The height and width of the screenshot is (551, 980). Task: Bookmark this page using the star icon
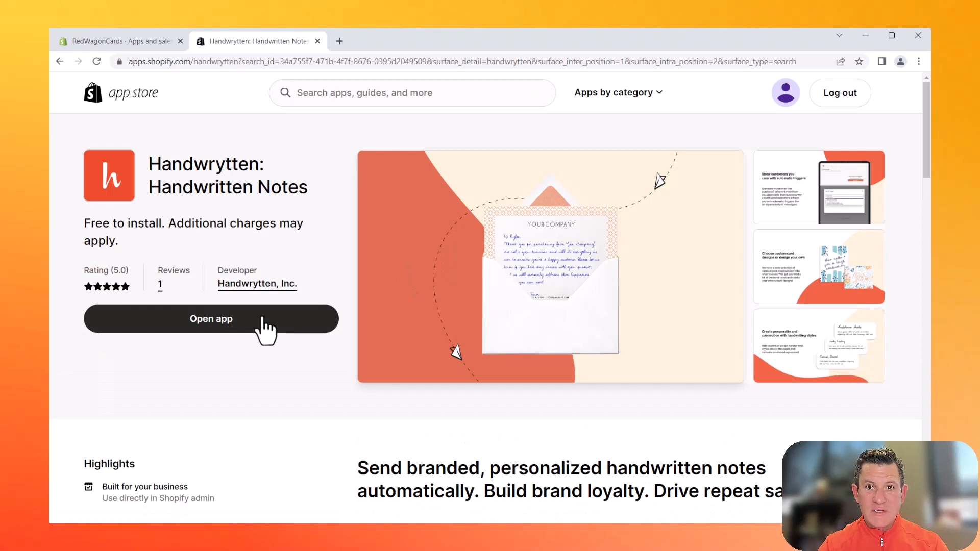click(x=859, y=61)
